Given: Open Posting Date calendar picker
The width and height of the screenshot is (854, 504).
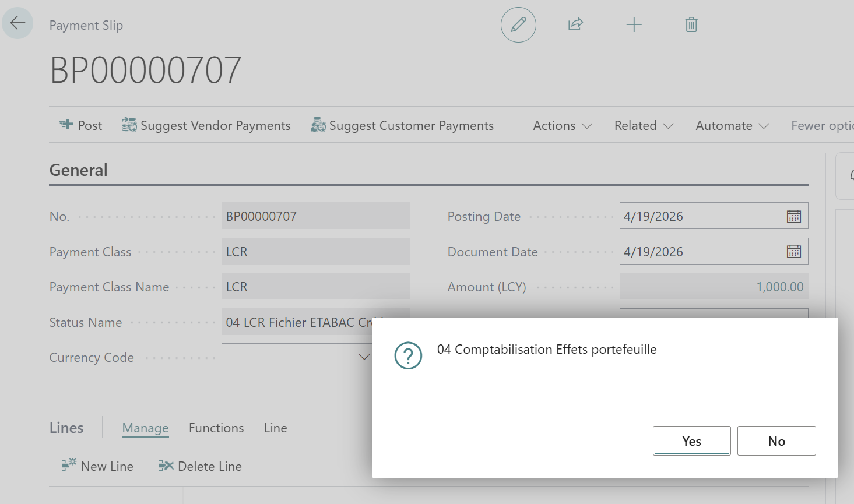Looking at the screenshot, I should (793, 216).
